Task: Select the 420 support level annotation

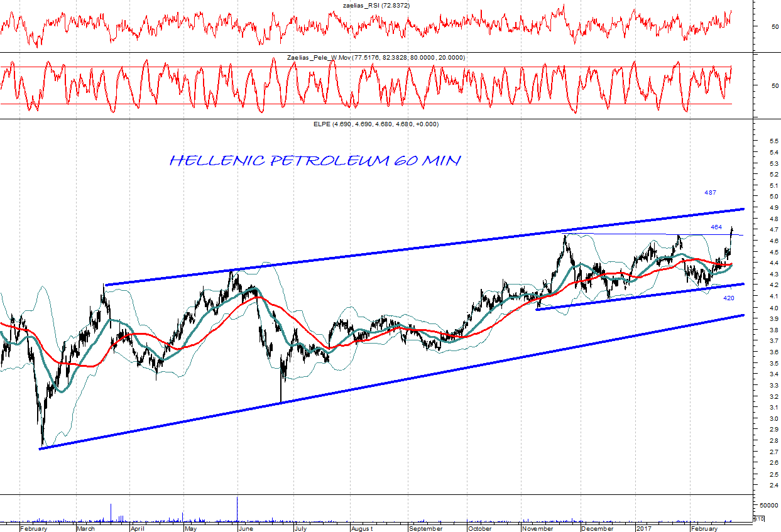Action: coord(729,298)
